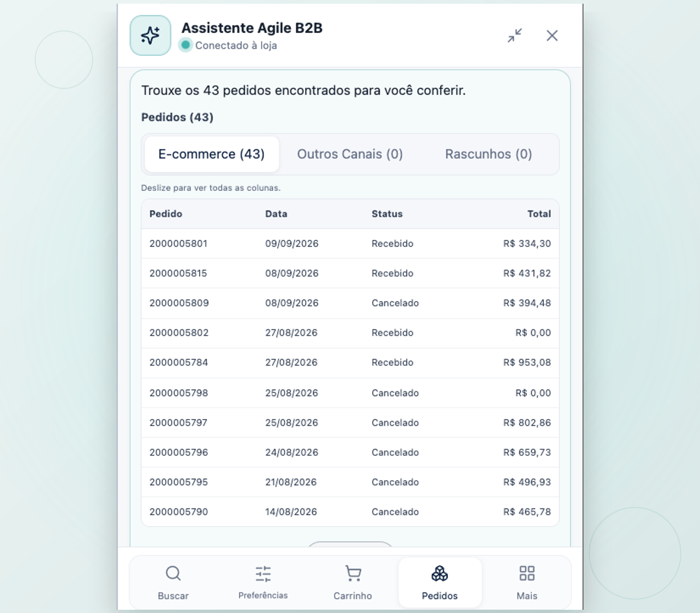This screenshot has width=700, height=613.
Task: Click the total R$ 659,73
Action: click(527, 453)
